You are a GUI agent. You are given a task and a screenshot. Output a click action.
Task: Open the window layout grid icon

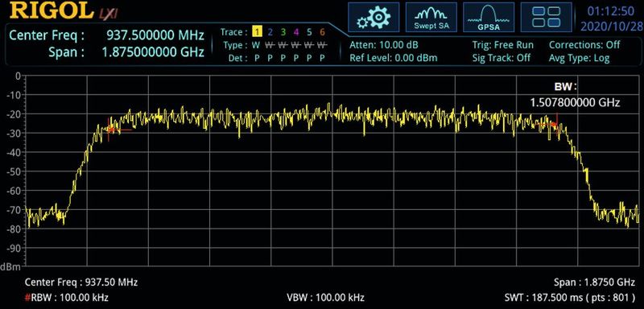click(x=547, y=17)
